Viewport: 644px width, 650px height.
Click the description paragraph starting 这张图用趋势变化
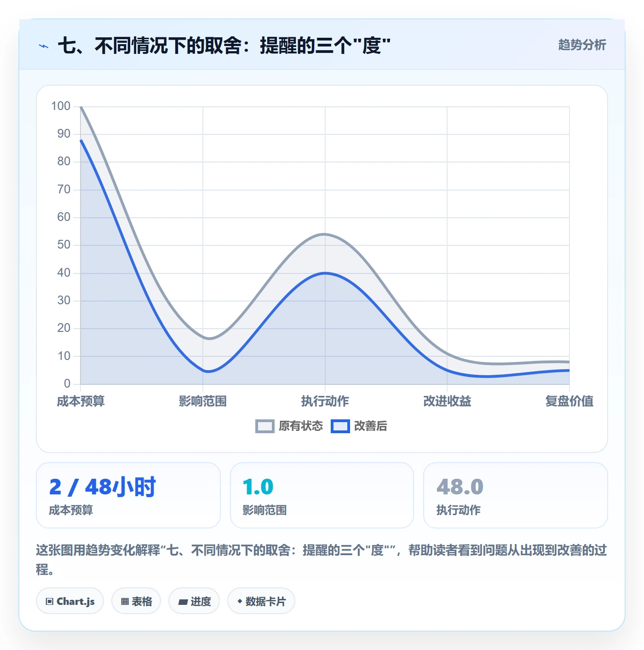click(322, 560)
